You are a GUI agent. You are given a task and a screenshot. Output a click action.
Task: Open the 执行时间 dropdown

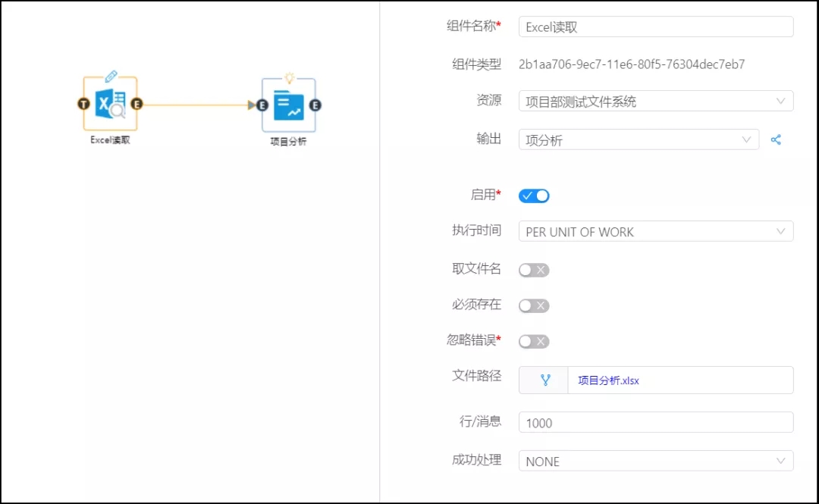tap(655, 232)
